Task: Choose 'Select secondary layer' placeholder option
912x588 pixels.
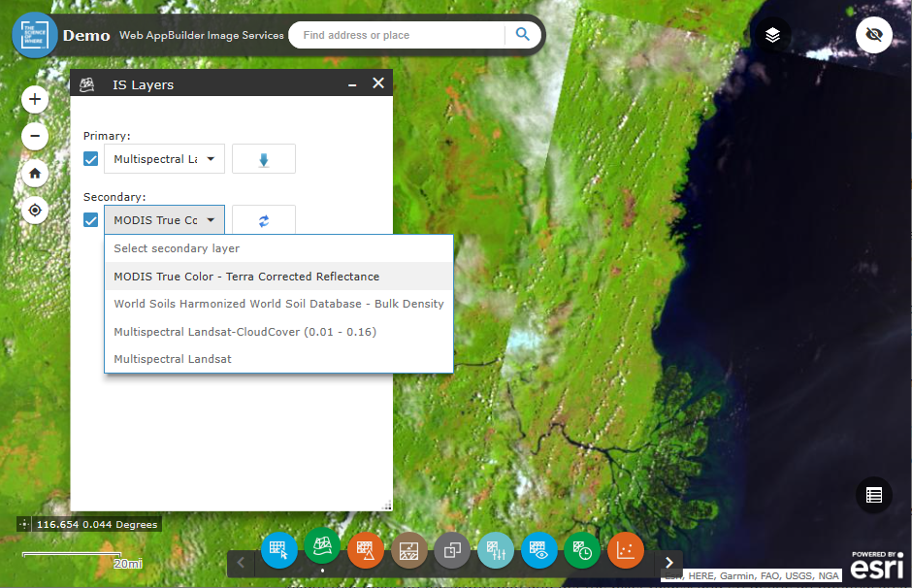Action: (x=278, y=248)
